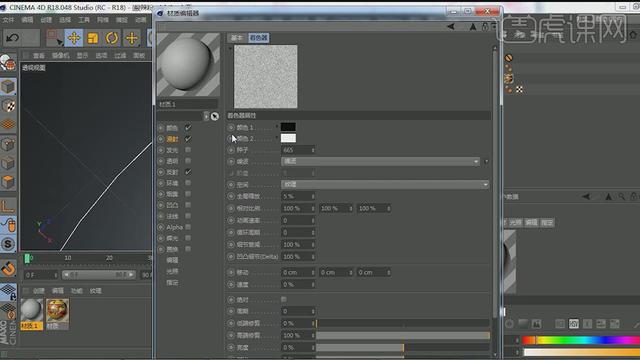Select the orange textured material thumbnail
Image resolution: width=640 pixels, height=360 pixels.
(57, 311)
